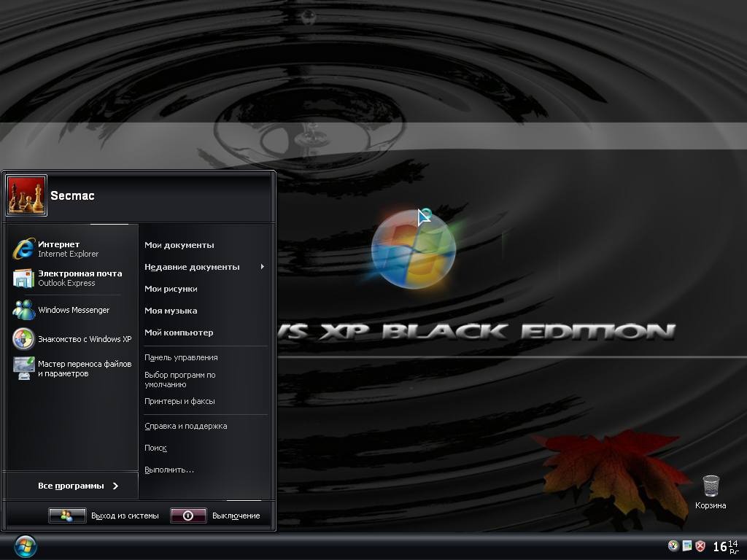Screen dimensions: 747x560
Task: Open Моя музыка folder
Action: coord(171,311)
